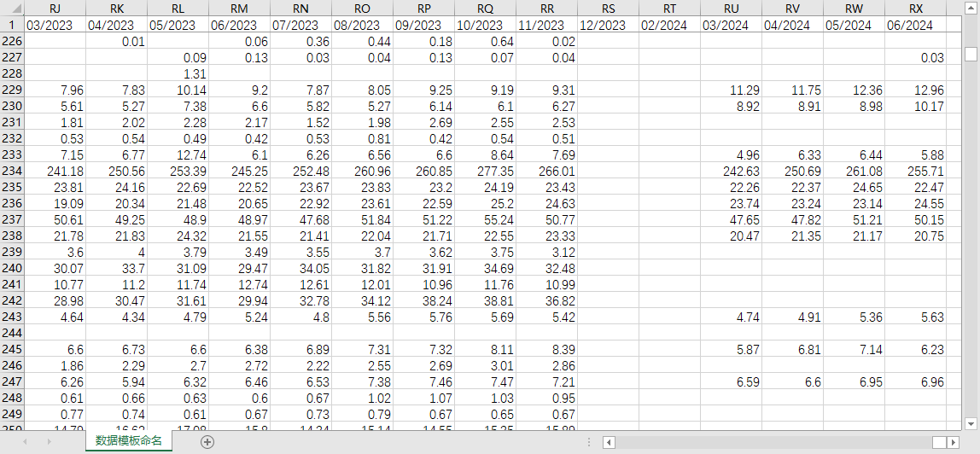980x454 pixels.
Task: Select column RK header
Action: [116, 9]
